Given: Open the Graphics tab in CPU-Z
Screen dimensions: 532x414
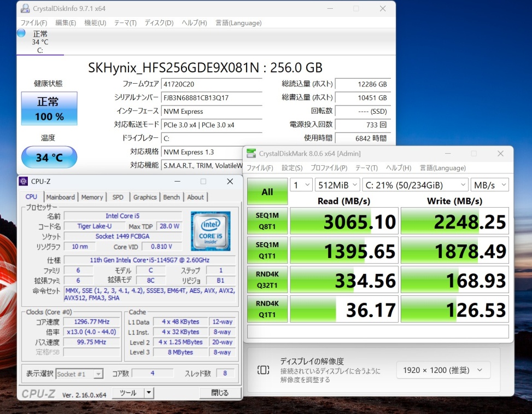Looking at the screenshot, I should click(x=145, y=197).
